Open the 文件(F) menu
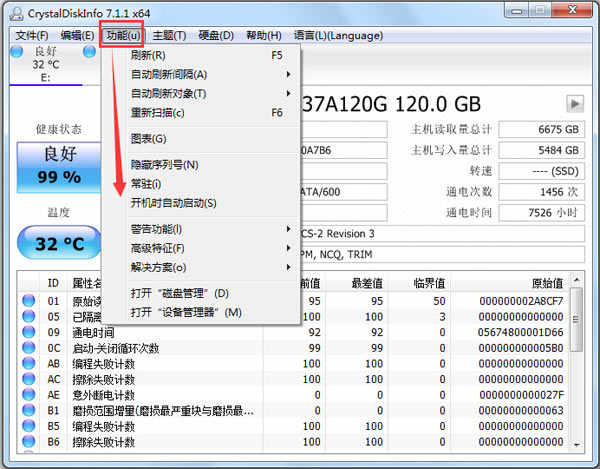This screenshot has width=600, height=469. point(32,36)
